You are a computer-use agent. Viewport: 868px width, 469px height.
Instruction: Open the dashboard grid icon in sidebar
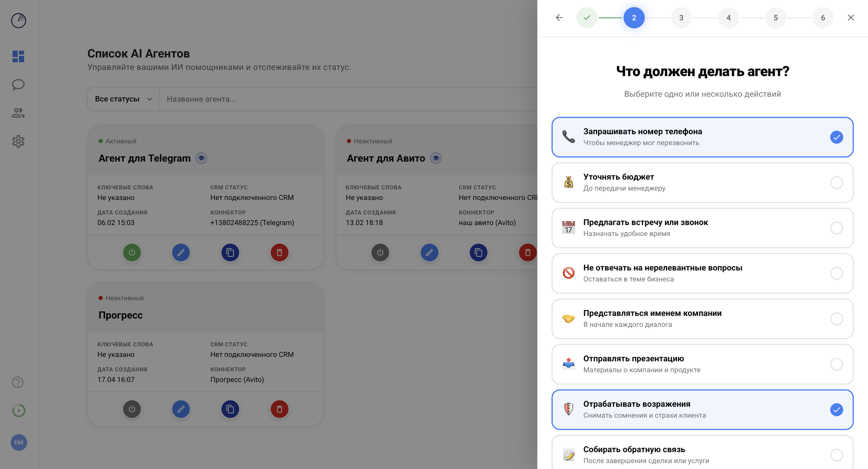[x=18, y=56]
